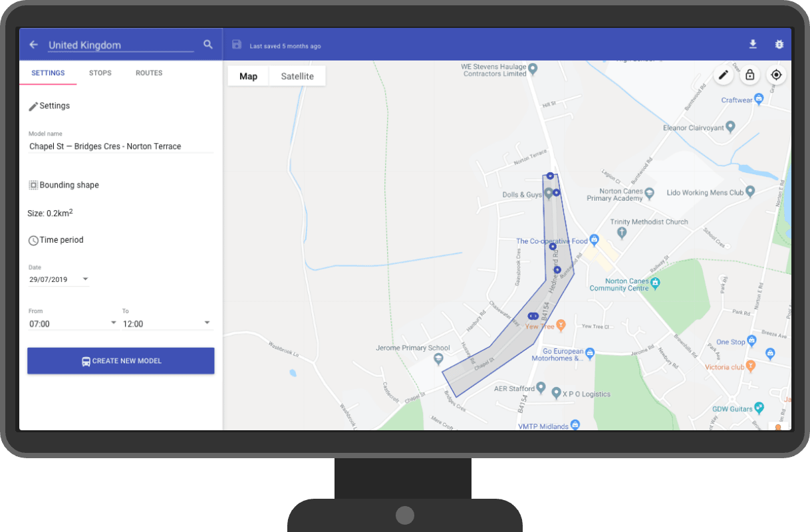Viewport: 810px width, 532px height.
Task: Center map using the target location icon
Action: click(x=776, y=75)
